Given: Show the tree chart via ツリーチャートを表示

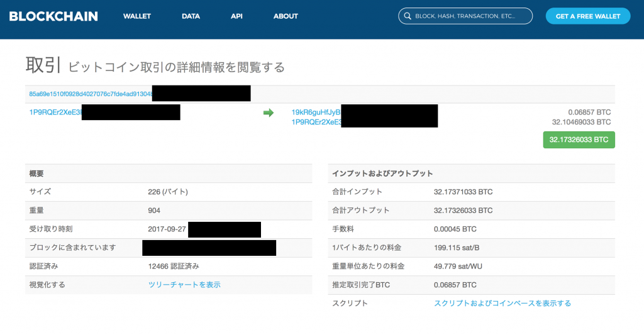Looking at the screenshot, I should click(184, 285).
